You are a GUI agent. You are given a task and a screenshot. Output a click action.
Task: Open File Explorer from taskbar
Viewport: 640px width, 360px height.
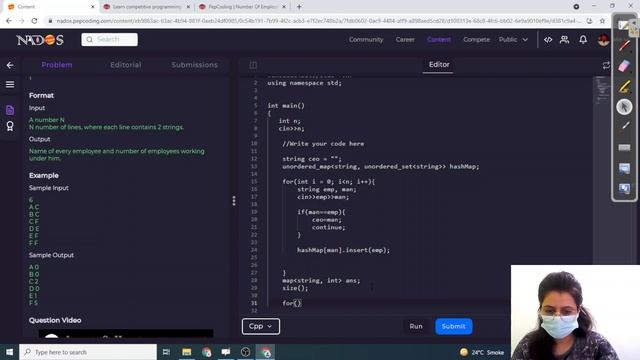coord(187,352)
